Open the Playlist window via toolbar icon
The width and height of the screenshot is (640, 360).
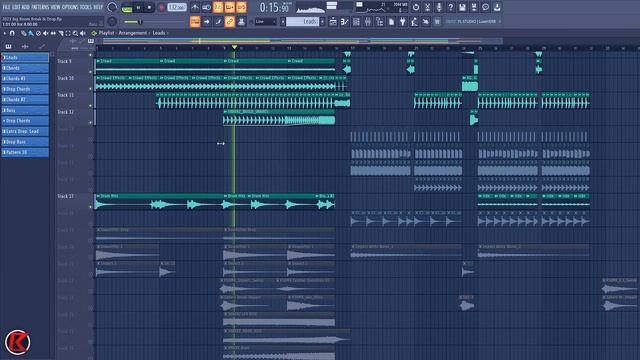(x=333, y=22)
